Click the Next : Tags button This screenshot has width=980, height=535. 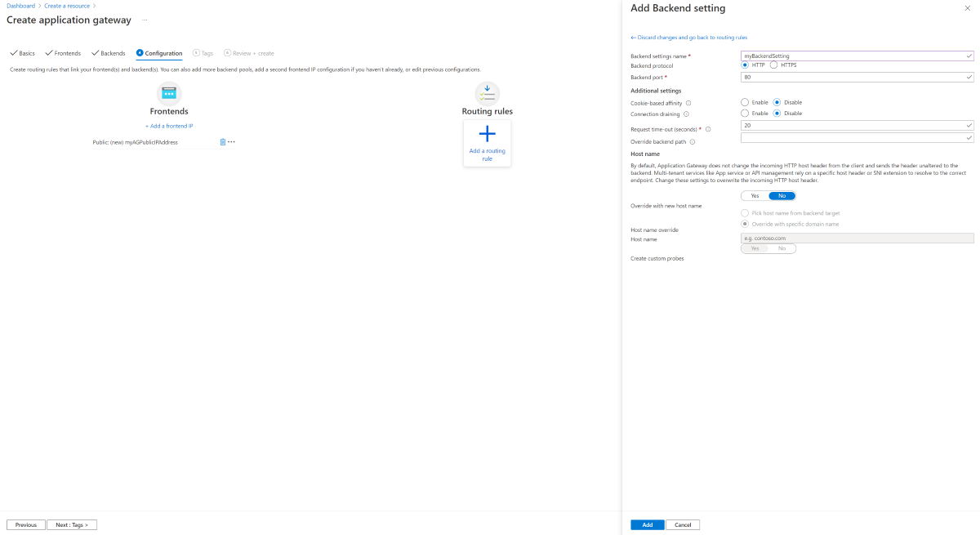point(72,525)
